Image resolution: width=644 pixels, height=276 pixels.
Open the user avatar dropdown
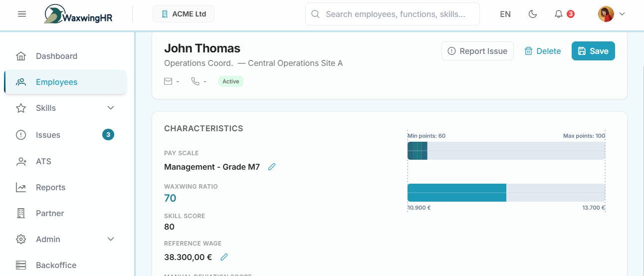611,14
